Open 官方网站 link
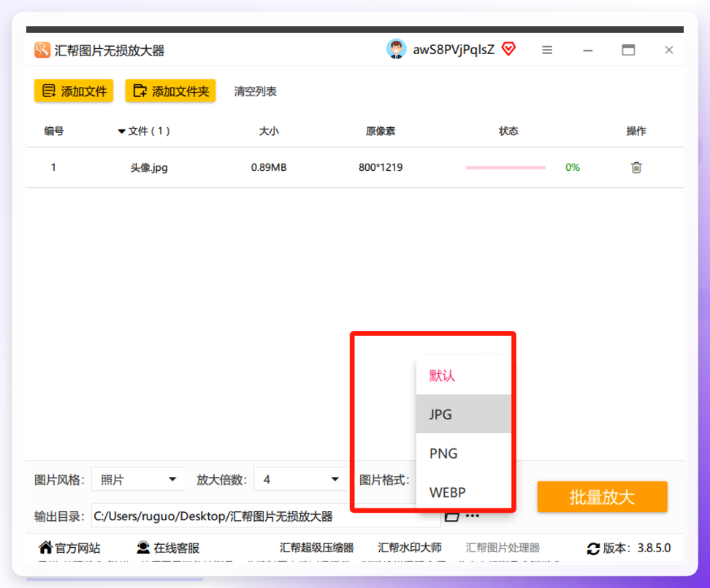 click(x=77, y=548)
